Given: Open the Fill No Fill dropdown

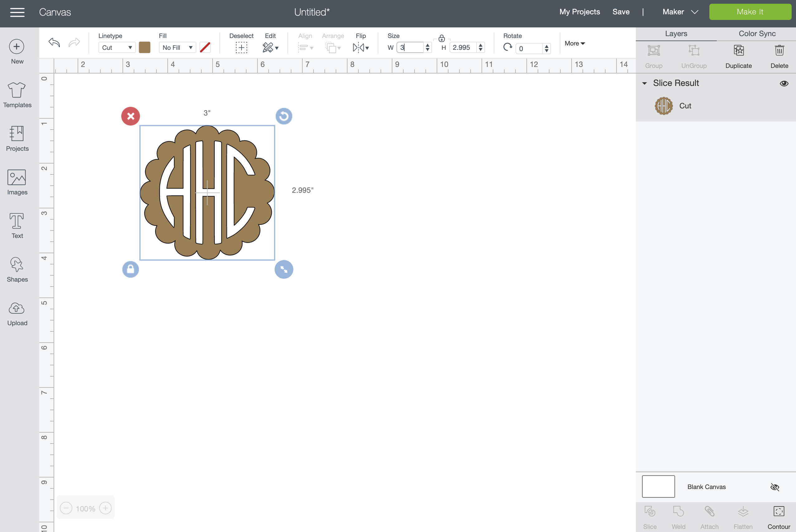Looking at the screenshot, I should (177, 47).
